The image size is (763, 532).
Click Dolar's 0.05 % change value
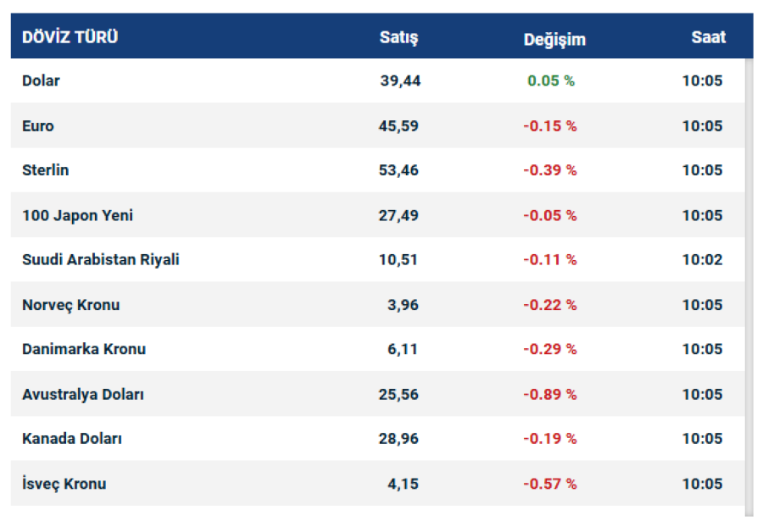point(550,81)
